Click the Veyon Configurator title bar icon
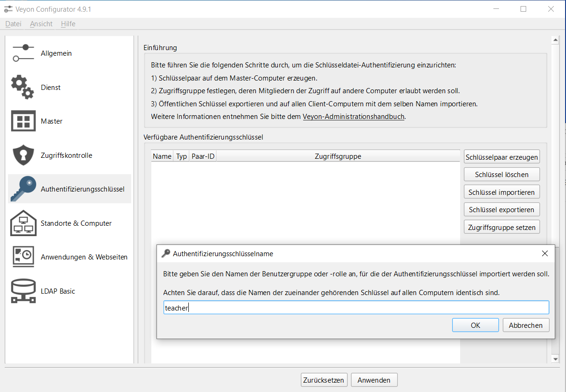Image resolution: width=566 pixels, height=392 pixels. pyautogui.click(x=8, y=8)
